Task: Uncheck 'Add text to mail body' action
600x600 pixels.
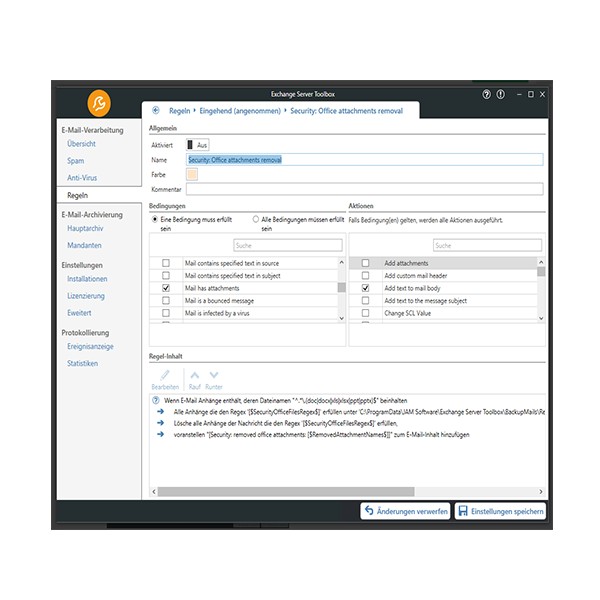Action: [x=365, y=288]
